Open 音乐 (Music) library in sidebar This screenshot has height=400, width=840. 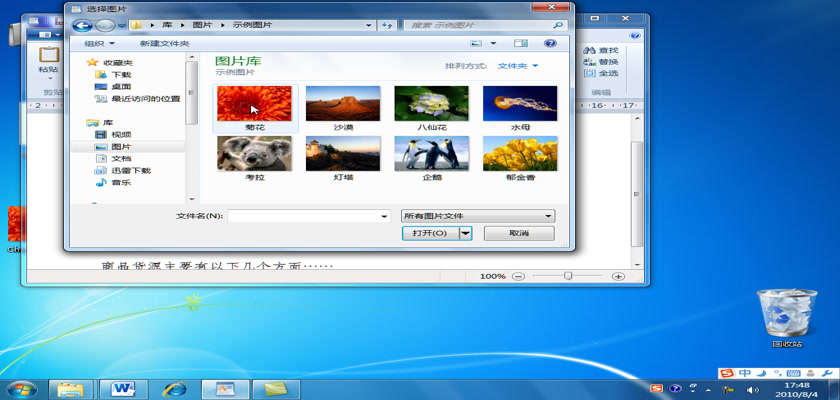[x=120, y=182]
